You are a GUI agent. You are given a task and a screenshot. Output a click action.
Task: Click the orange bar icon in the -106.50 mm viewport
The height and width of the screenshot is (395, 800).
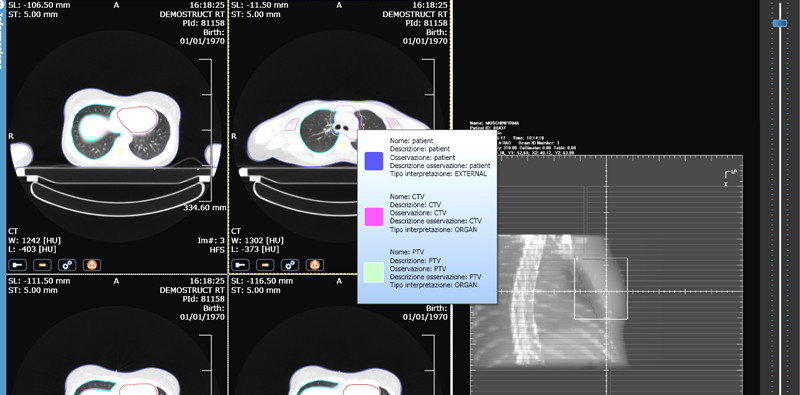42,265
